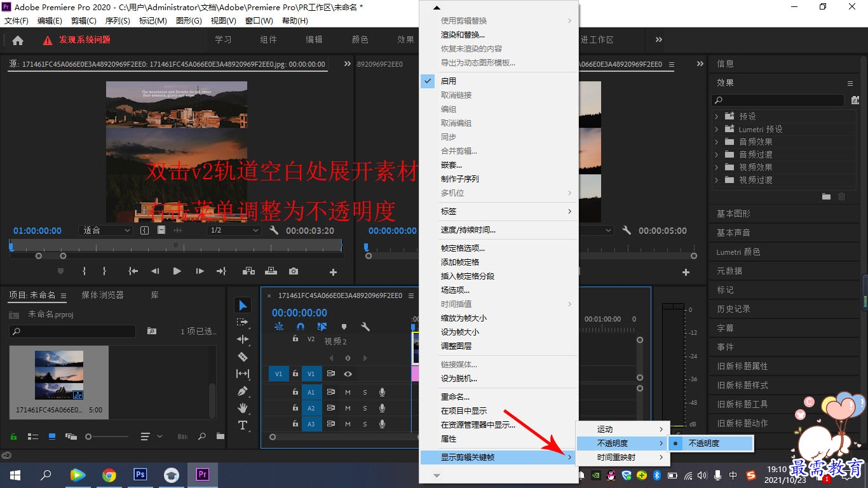Switch Project panel to List view
This screenshot has width=868, height=488.
[x=33, y=437]
